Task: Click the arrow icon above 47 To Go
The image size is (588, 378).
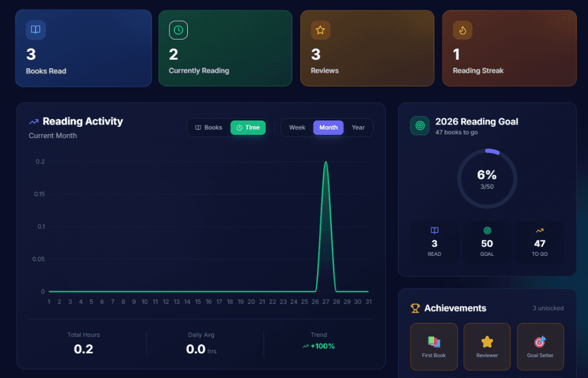Action: pyautogui.click(x=540, y=231)
